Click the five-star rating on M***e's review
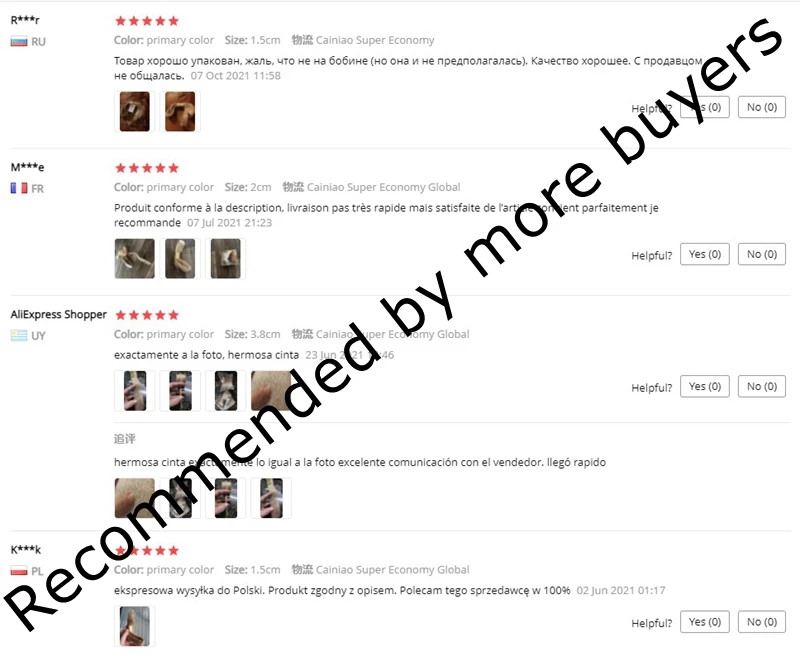 click(147, 168)
